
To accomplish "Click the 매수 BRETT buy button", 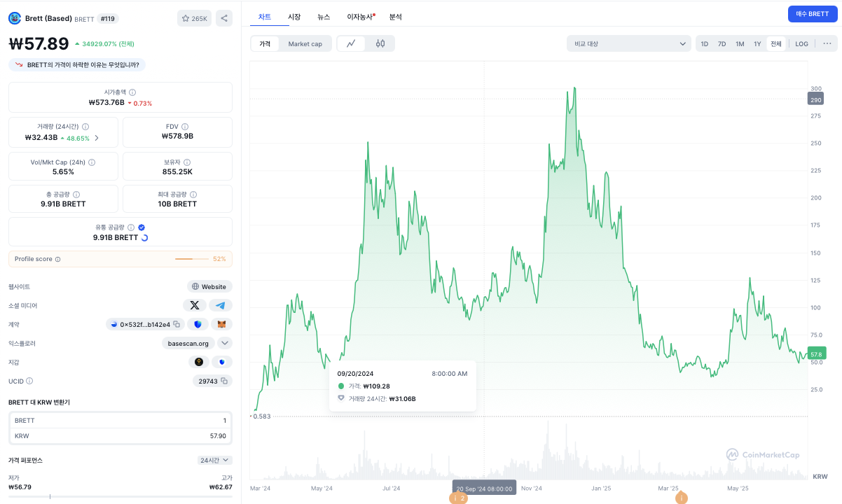I will [813, 14].
